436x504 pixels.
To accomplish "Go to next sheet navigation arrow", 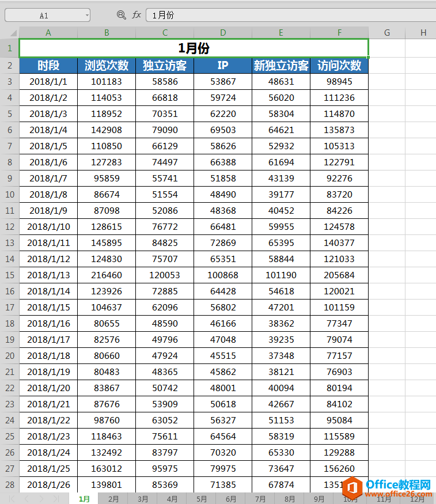I will (x=41, y=499).
